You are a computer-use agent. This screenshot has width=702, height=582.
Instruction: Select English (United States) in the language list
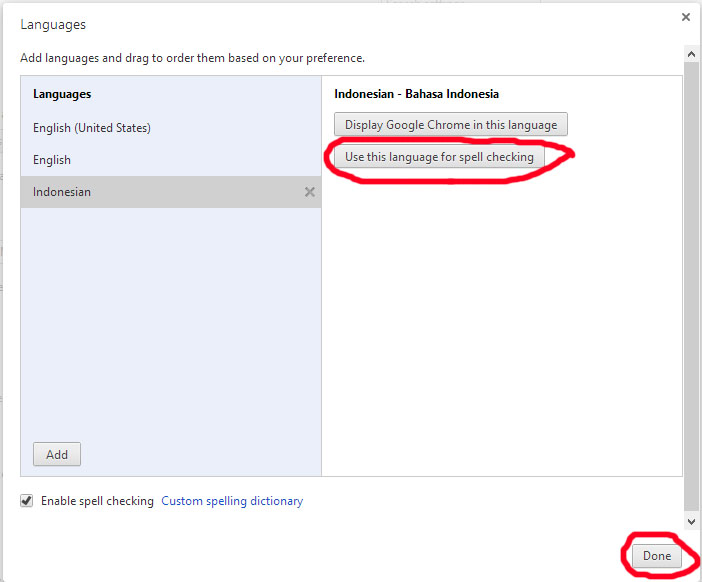coord(171,128)
